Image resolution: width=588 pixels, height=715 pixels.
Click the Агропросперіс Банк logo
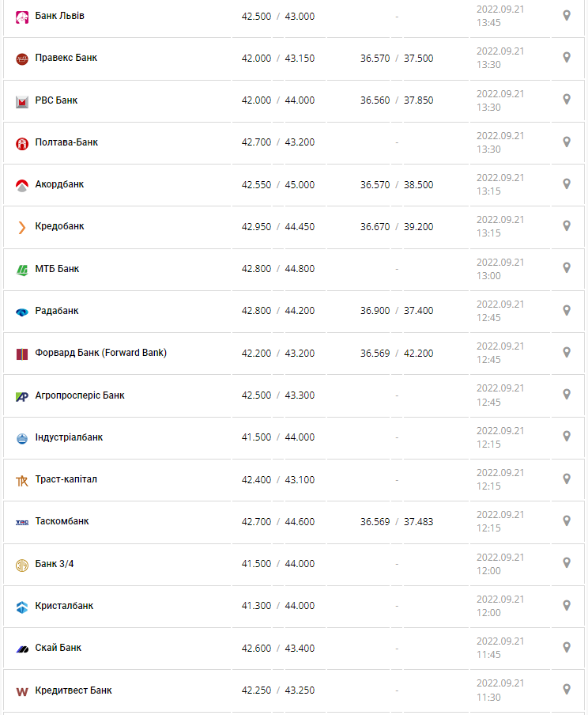[22, 396]
